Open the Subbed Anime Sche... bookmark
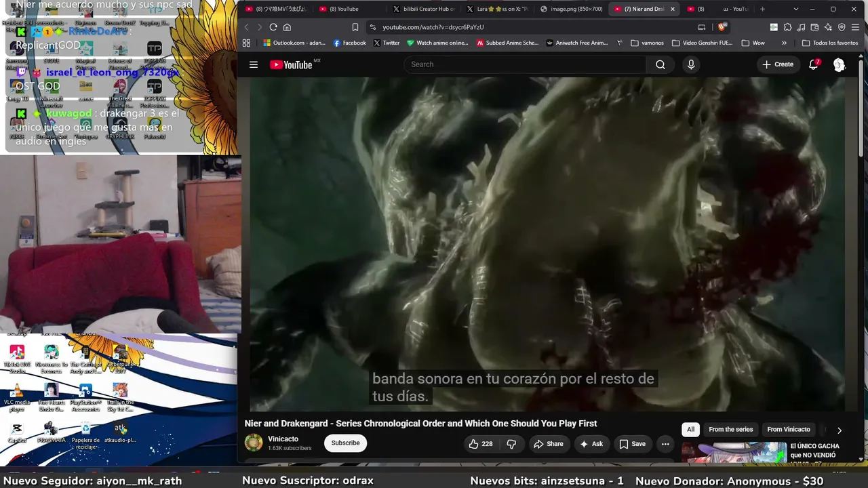The image size is (868, 488). [508, 43]
